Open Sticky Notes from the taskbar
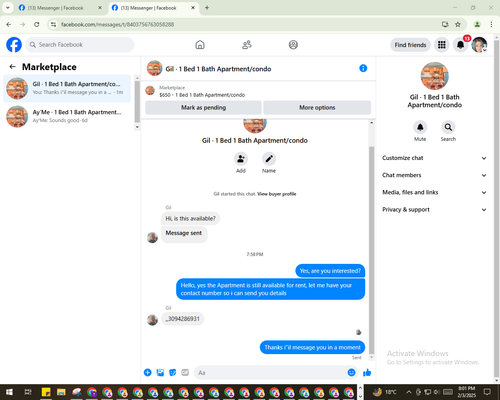This screenshot has width=500, height=400. (46, 392)
